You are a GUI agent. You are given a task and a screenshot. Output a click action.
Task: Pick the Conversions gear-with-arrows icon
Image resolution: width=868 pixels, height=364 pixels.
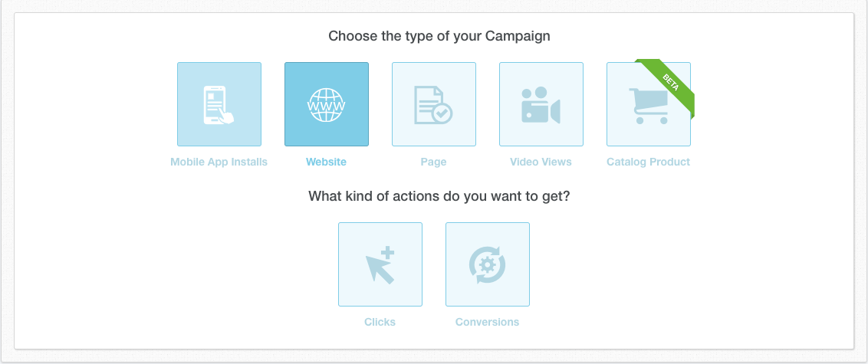[488, 264]
